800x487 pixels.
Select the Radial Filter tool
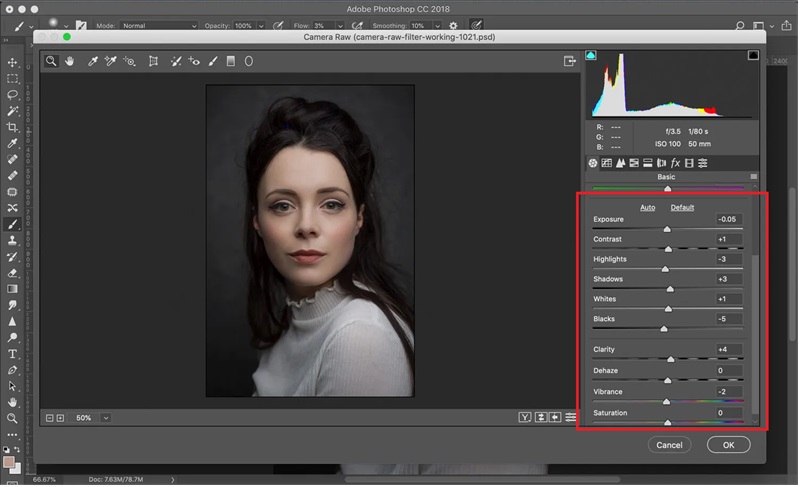tap(248, 61)
